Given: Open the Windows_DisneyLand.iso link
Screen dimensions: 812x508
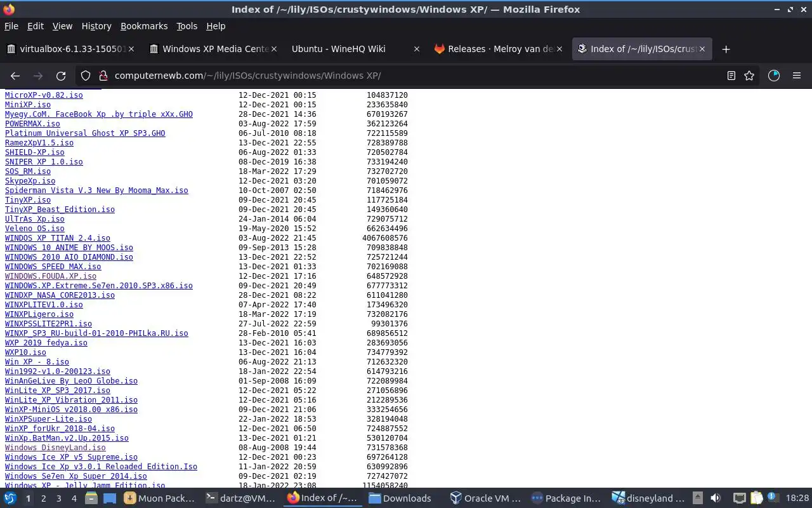Looking at the screenshot, I should tap(55, 448).
